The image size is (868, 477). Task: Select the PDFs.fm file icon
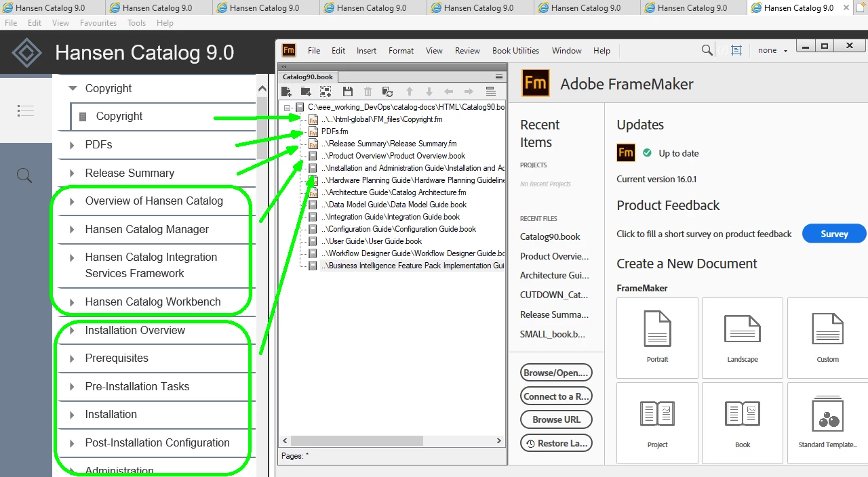(313, 131)
